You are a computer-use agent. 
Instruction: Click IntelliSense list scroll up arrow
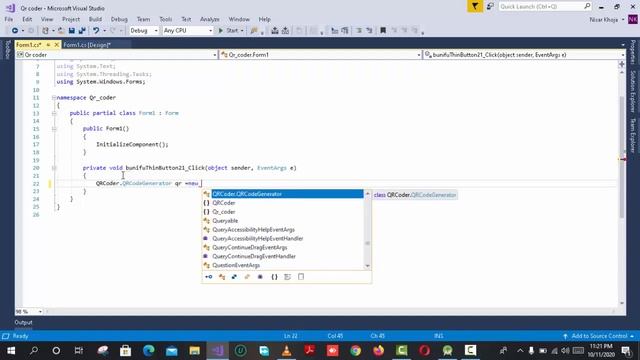click(367, 193)
